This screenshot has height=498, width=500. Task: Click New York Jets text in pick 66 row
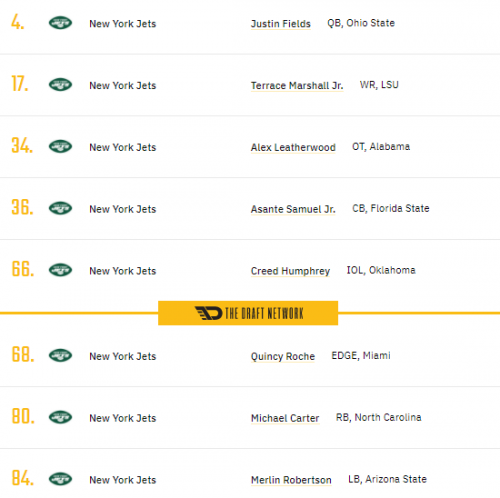123,271
